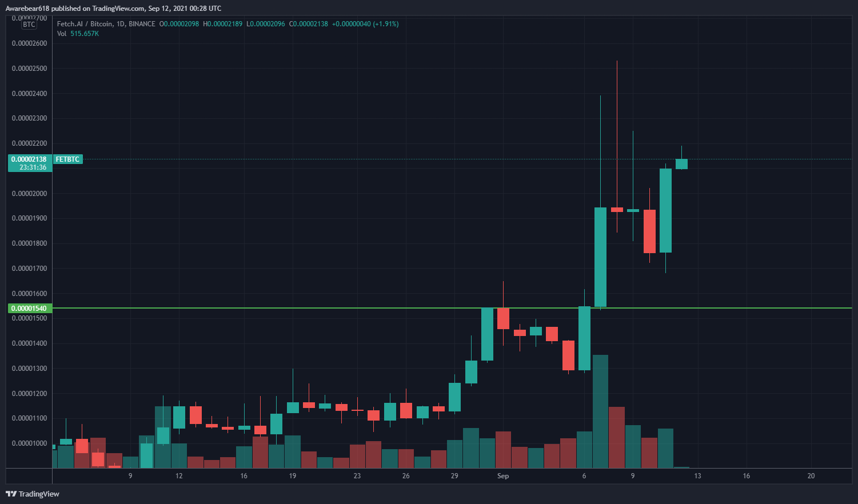The height and width of the screenshot is (504, 858).
Task: Click price axis label 0.00001300
Action: point(29,369)
